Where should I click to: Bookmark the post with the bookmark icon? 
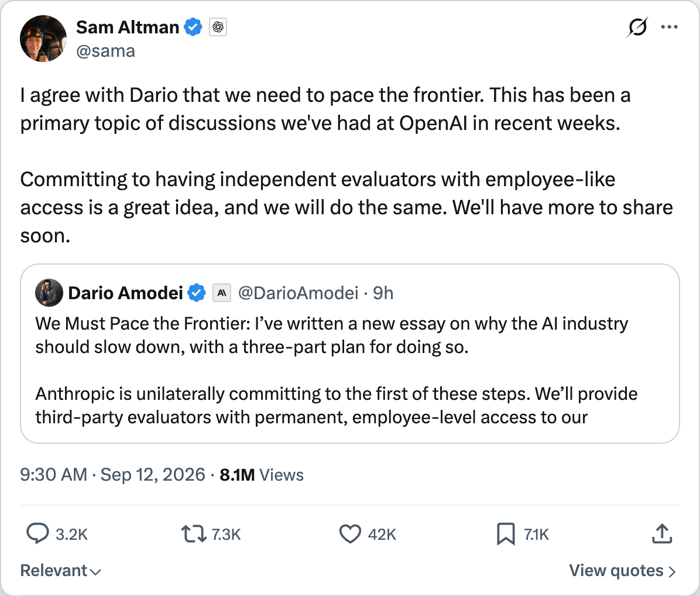coord(506,534)
